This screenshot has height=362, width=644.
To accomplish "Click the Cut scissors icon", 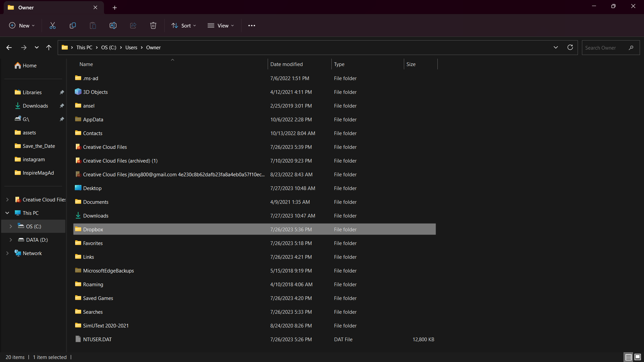I will click(x=53, y=25).
